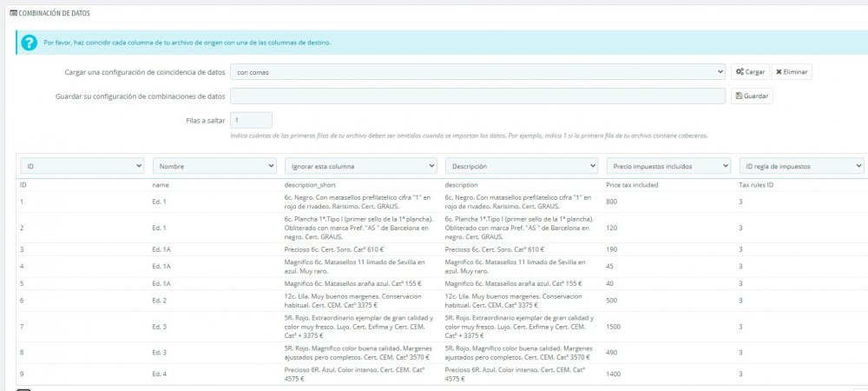This screenshot has height=391, width=868.
Task: Click the price value 1500
Action: [x=614, y=327]
